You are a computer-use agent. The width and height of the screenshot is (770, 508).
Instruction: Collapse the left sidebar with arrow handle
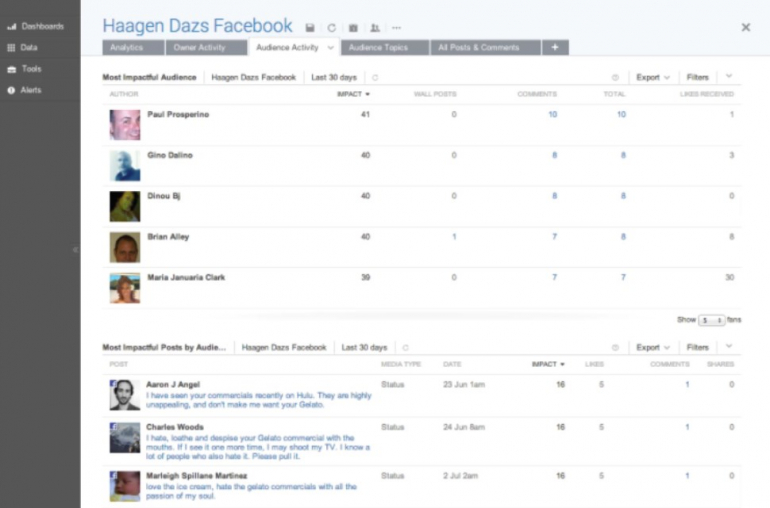pos(75,249)
